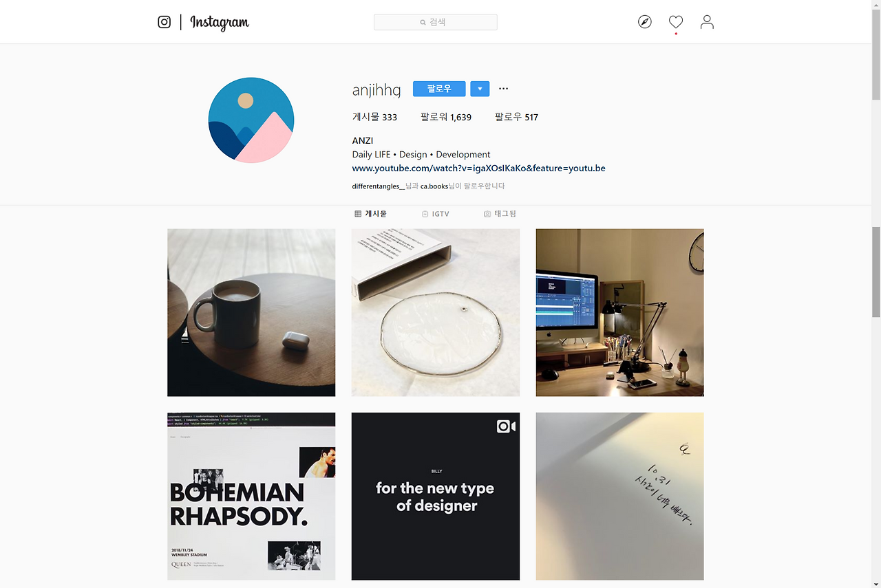Image resolution: width=881 pixels, height=588 pixels.
Task: Click the page vertical scrollbar thumb
Action: click(876, 272)
